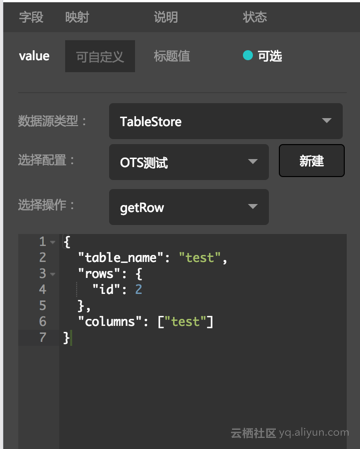Click the 说明 column header
This screenshot has height=449, width=360.
[x=166, y=17]
